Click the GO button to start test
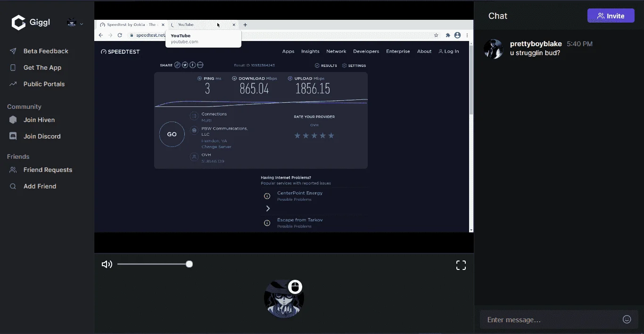The height and width of the screenshot is (334, 644). tap(172, 134)
